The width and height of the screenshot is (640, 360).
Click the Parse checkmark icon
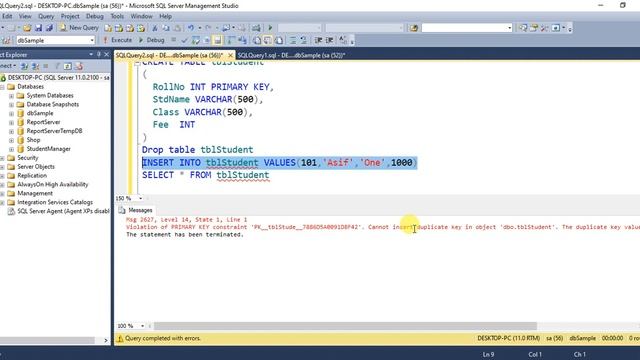pos(184,40)
